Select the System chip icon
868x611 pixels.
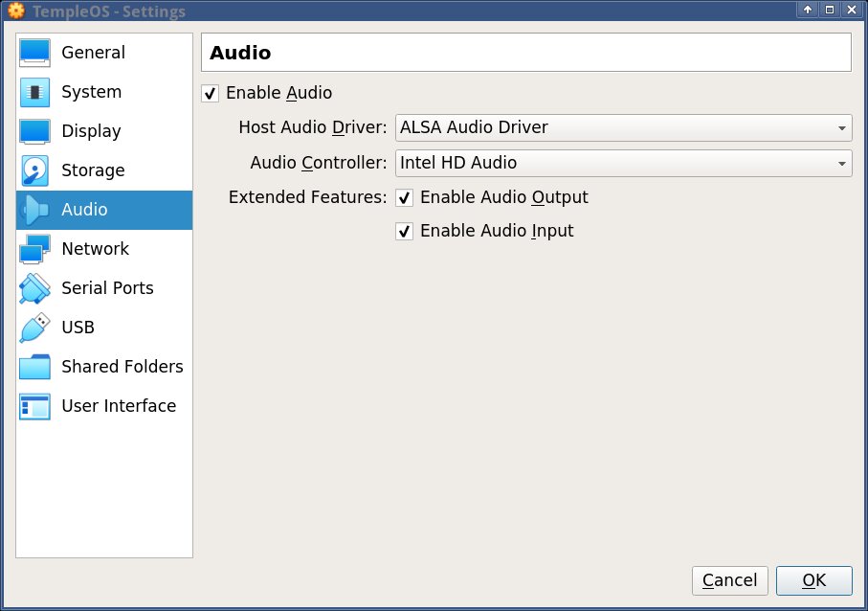coord(34,92)
